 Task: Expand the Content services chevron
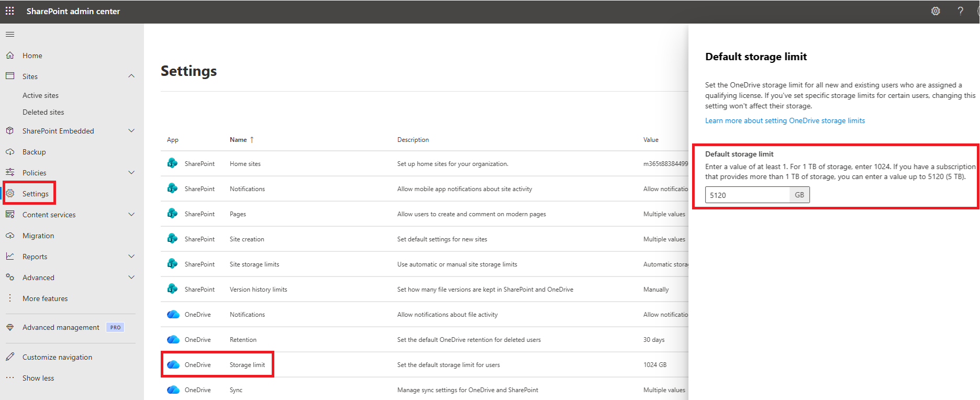(x=131, y=214)
